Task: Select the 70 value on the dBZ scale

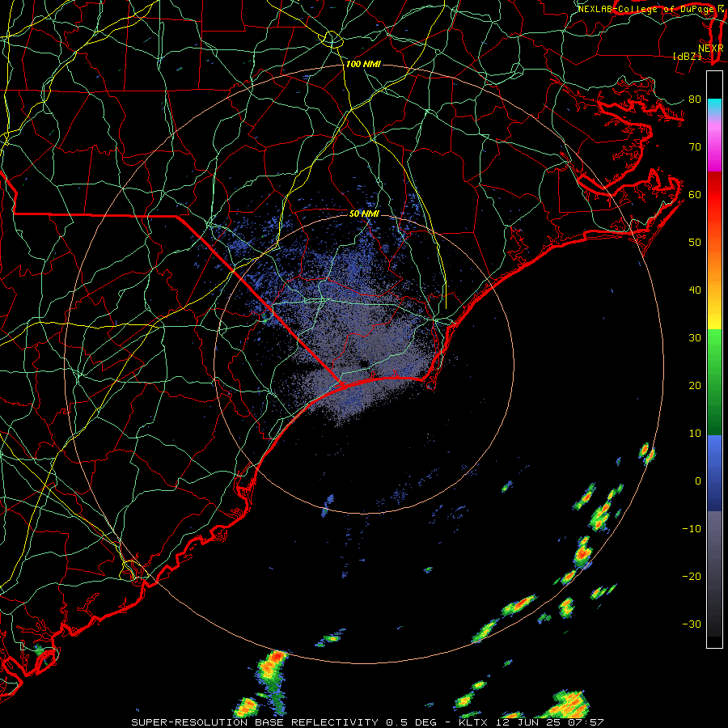Action: coord(695,146)
